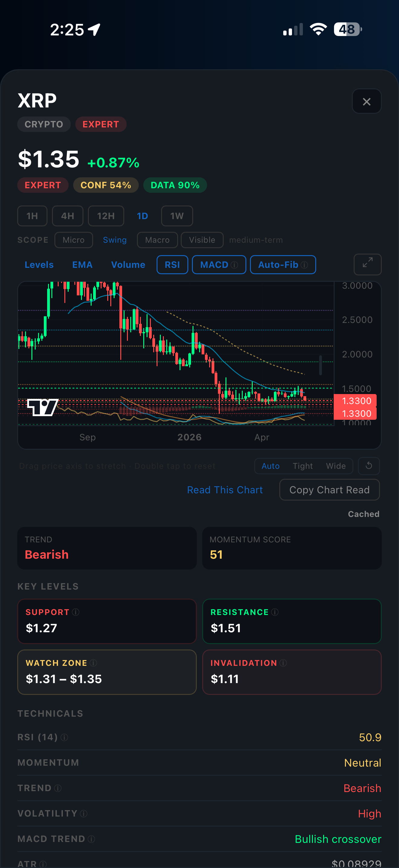
Task: Tap the Volatility High value
Action: 369,814
